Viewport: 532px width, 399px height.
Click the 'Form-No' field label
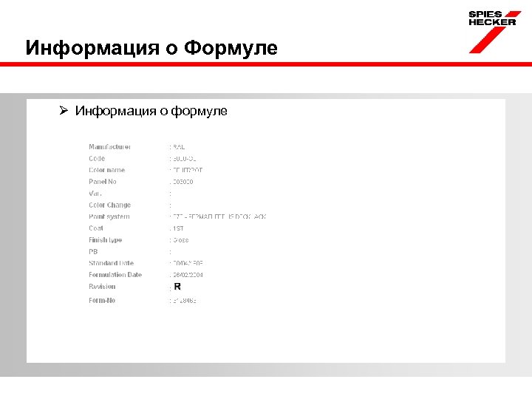pyautogui.click(x=102, y=300)
